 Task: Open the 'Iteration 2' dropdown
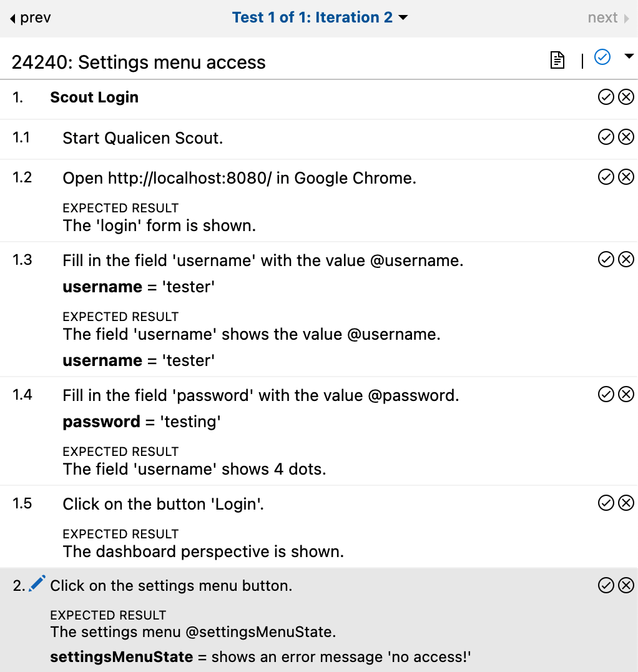[403, 17]
